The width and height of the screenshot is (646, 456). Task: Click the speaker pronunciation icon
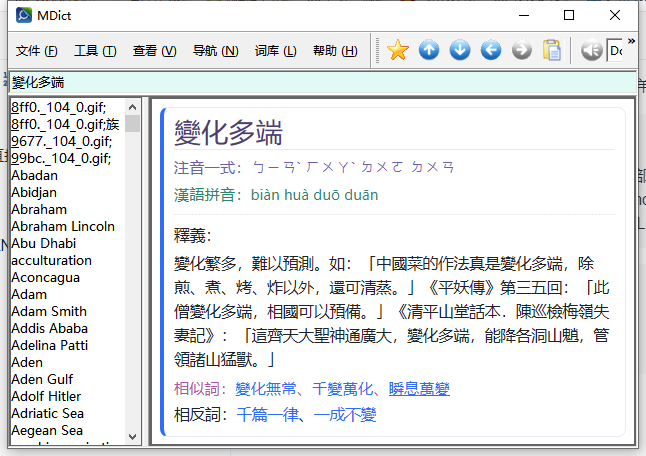(x=591, y=50)
